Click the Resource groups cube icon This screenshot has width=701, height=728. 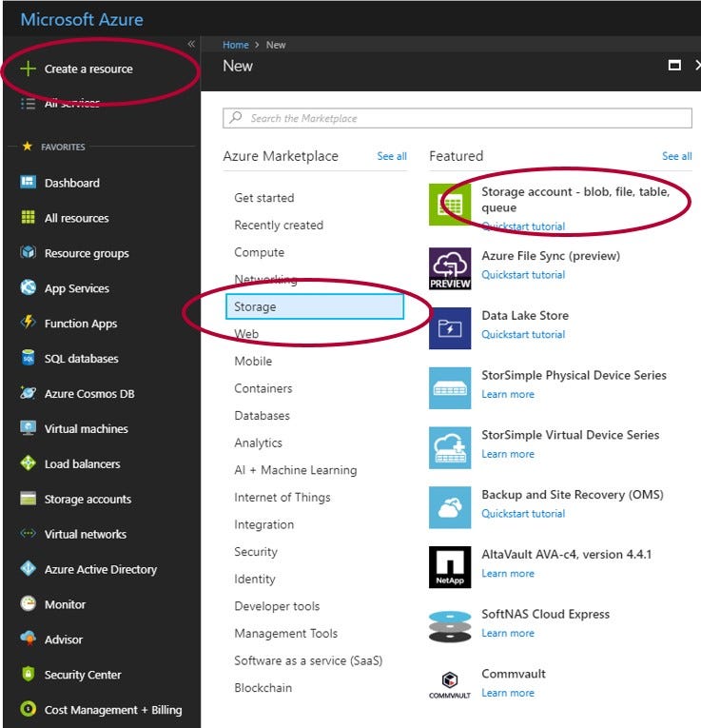coord(28,252)
